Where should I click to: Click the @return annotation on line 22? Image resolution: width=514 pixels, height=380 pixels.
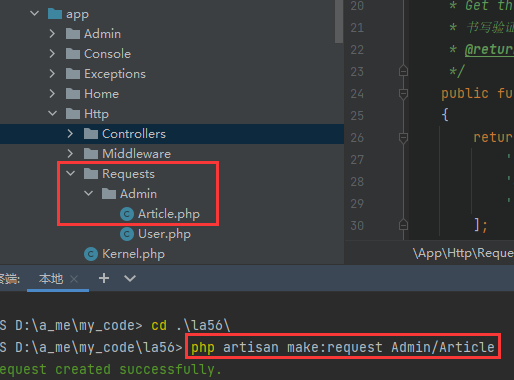pyautogui.click(x=489, y=50)
